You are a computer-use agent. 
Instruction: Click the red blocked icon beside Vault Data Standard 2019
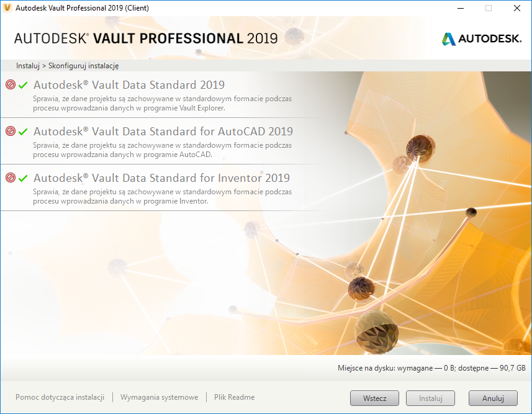(x=10, y=85)
